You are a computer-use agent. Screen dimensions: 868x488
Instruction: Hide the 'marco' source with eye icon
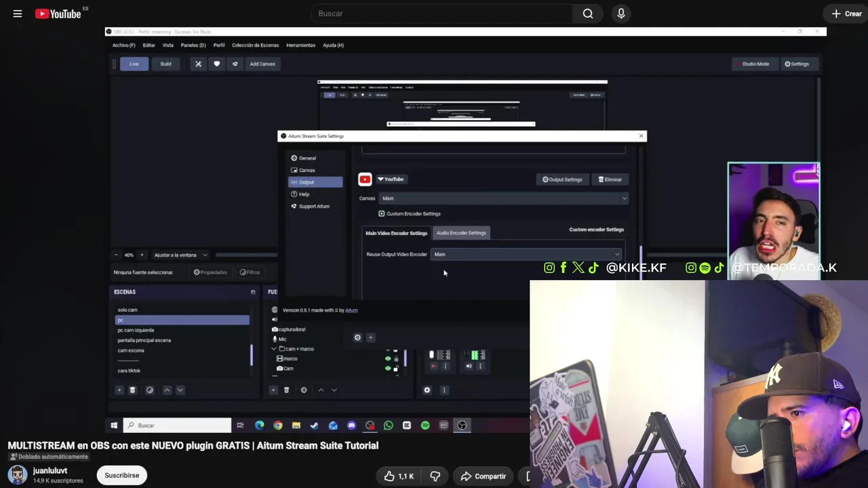pyautogui.click(x=388, y=359)
